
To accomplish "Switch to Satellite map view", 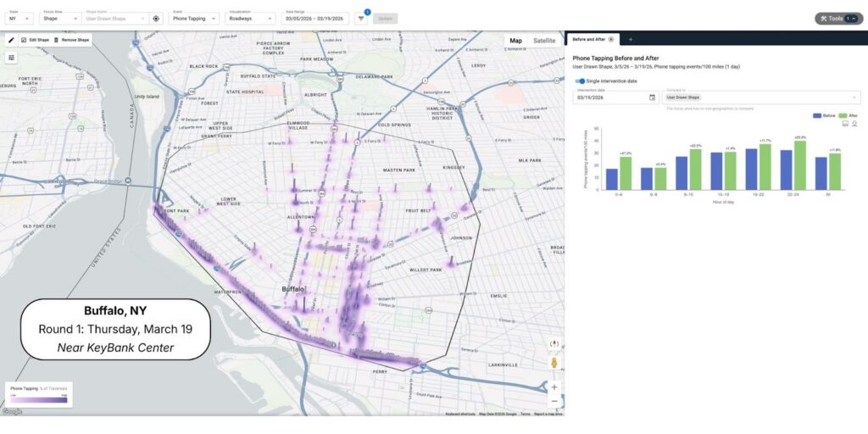I will [544, 41].
